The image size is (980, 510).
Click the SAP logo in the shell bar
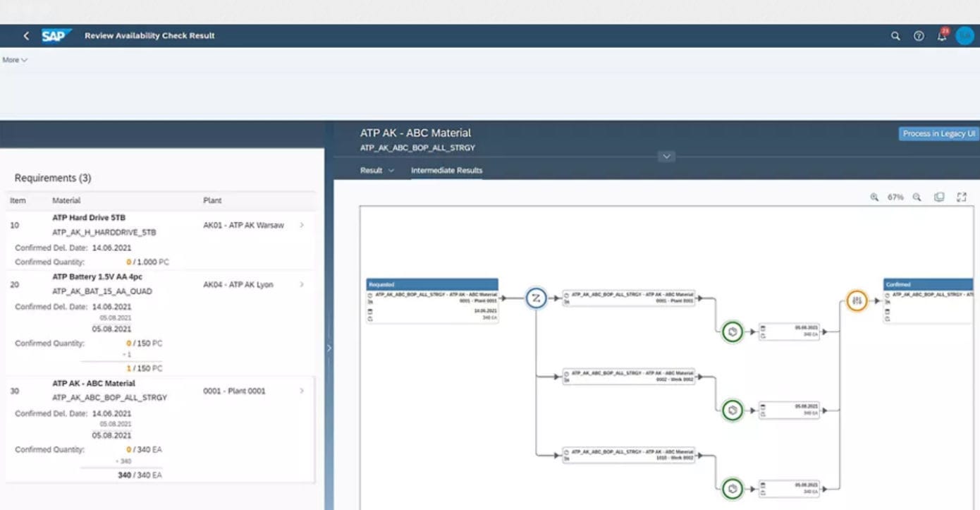[x=56, y=35]
